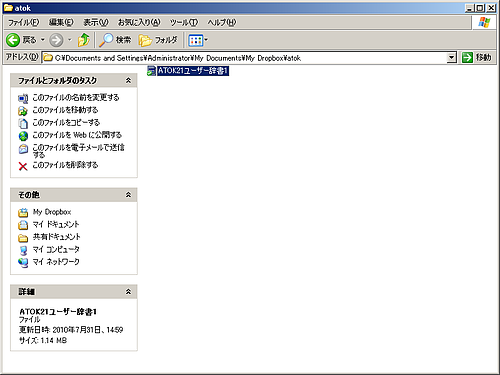The height and width of the screenshot is (375, 500).
Task: Click the My Dropbox folder icon
Action: (23, 213)
